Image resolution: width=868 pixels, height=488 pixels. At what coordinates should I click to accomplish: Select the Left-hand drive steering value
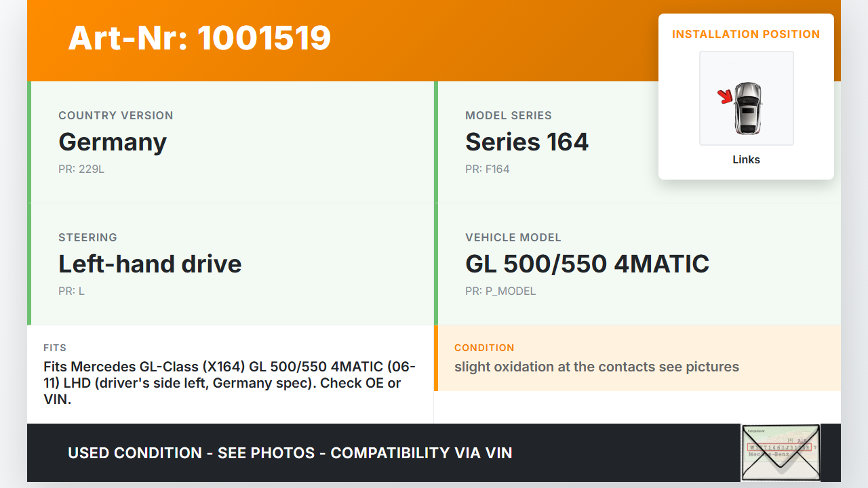pos(150,264)
